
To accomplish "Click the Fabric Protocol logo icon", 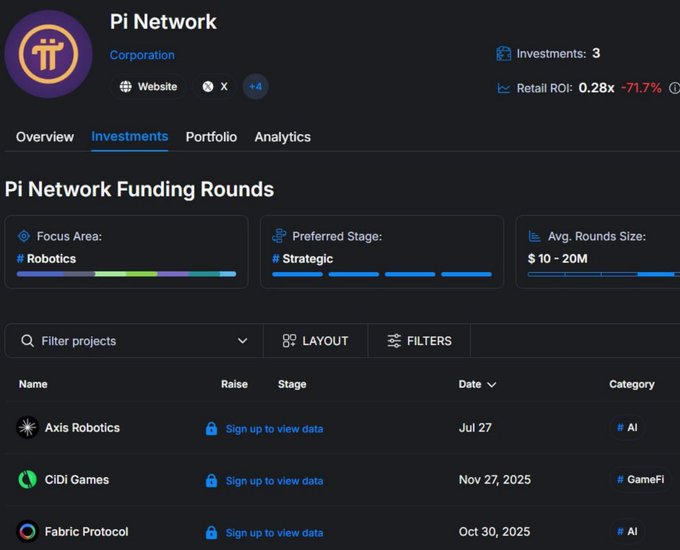I will tap(27, 531).
